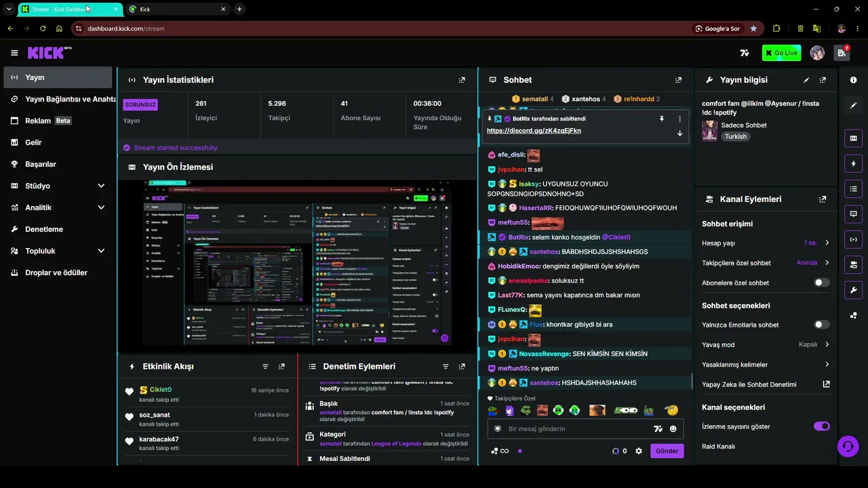Open Denetleme sidebar item

tap(58, 229)
